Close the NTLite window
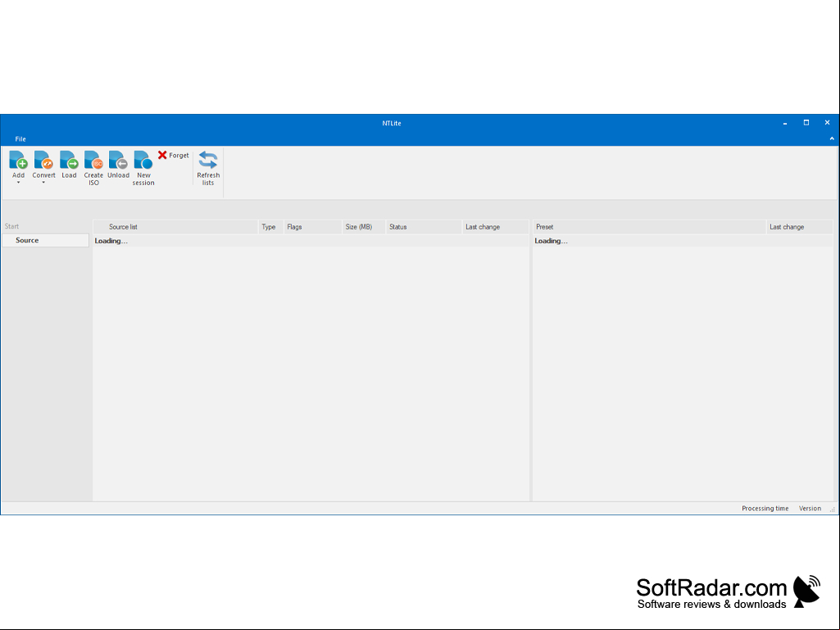 (x=827, y=123)
